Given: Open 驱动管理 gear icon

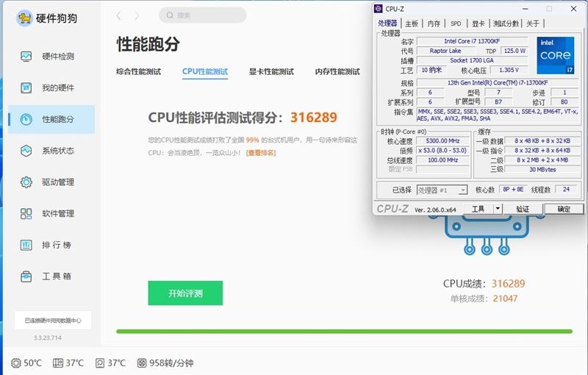Looking at the screenshot, I should (x=26, y=182).
